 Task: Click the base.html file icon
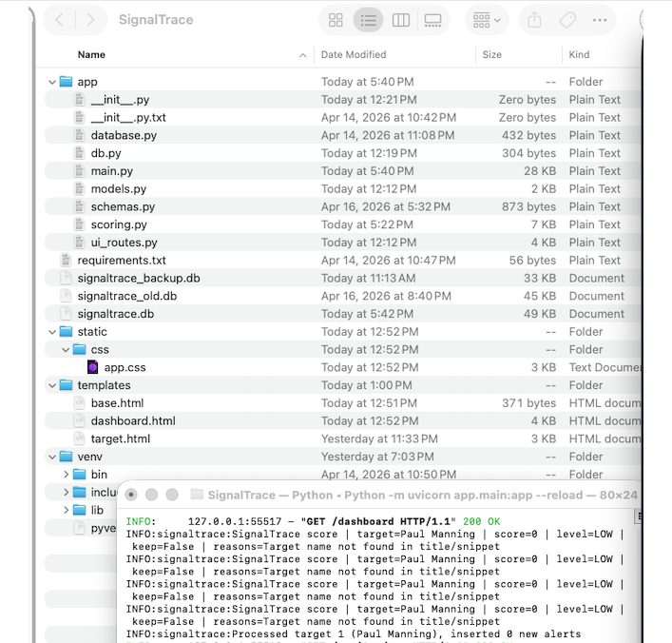pyautogui.click(x=79, y=402)
